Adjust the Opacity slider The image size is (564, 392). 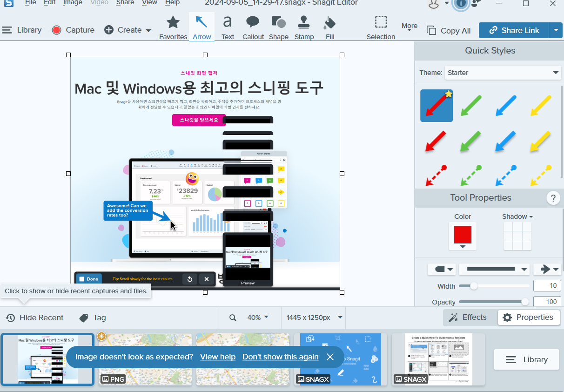click(x=494, y=302)
